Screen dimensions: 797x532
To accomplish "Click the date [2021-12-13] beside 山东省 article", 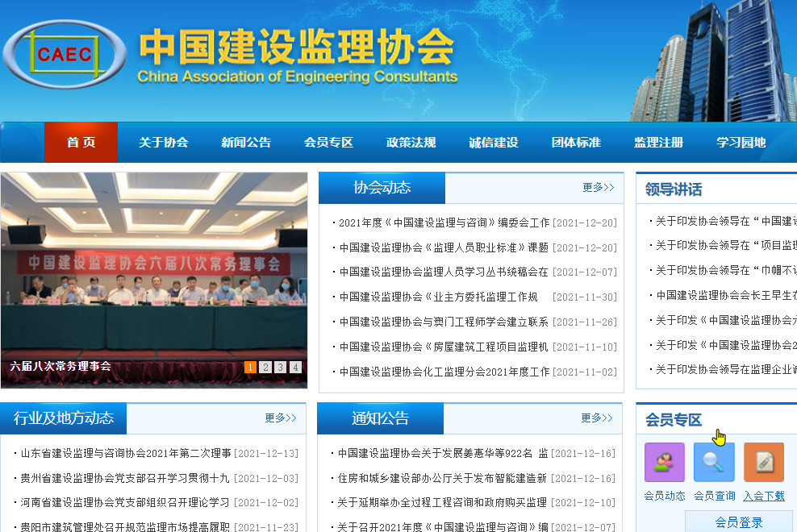I will point(266,453).
